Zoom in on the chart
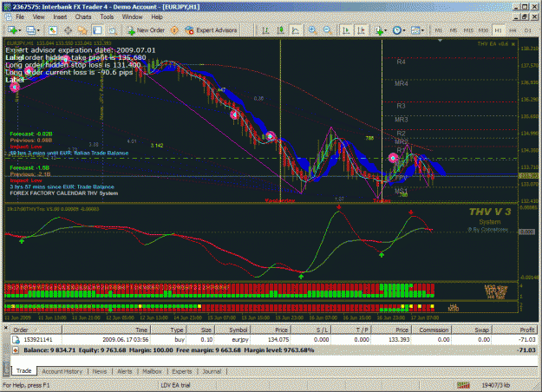This screenshot has width=542, height=392. click(312, 30)
